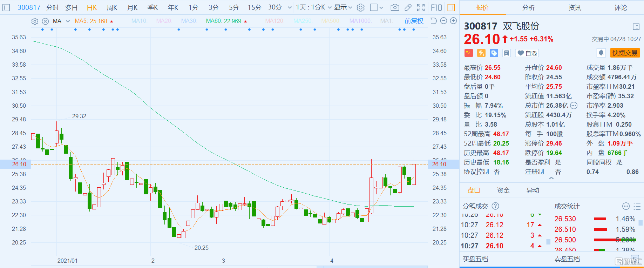This screenshot has height=268, width=644.
Task: Zoom in chart with plus icon
Action: point(453,21)
